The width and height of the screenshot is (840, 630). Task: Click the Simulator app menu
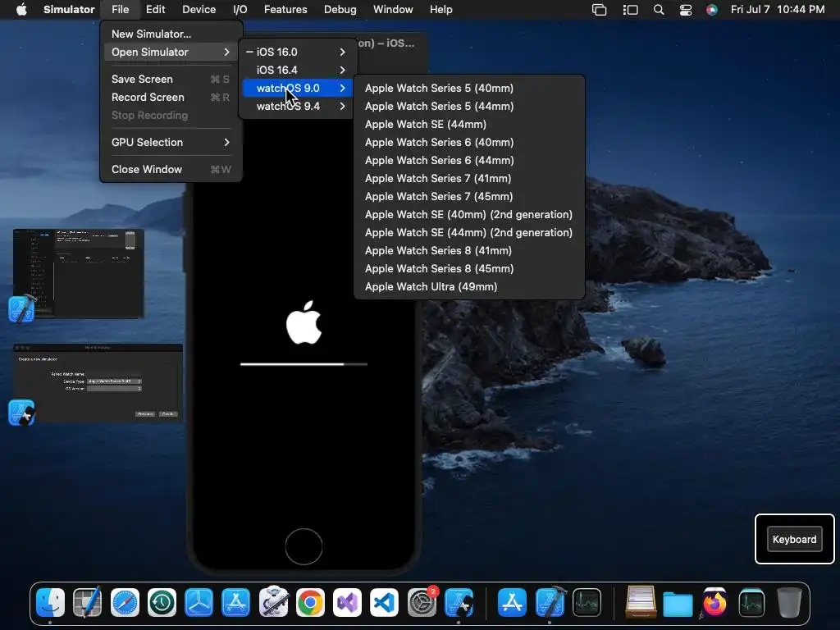[x=69, y=10]
